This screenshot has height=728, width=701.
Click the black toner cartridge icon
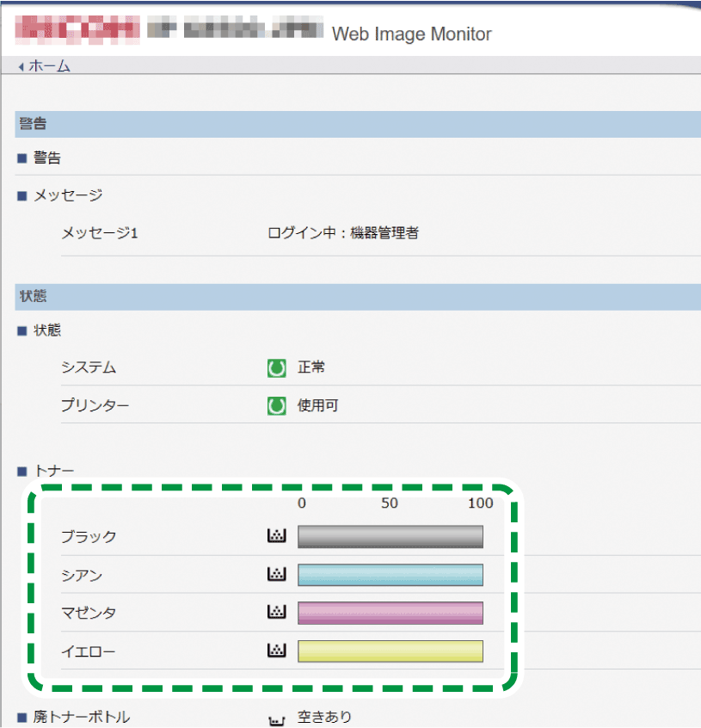click(276, 536)
